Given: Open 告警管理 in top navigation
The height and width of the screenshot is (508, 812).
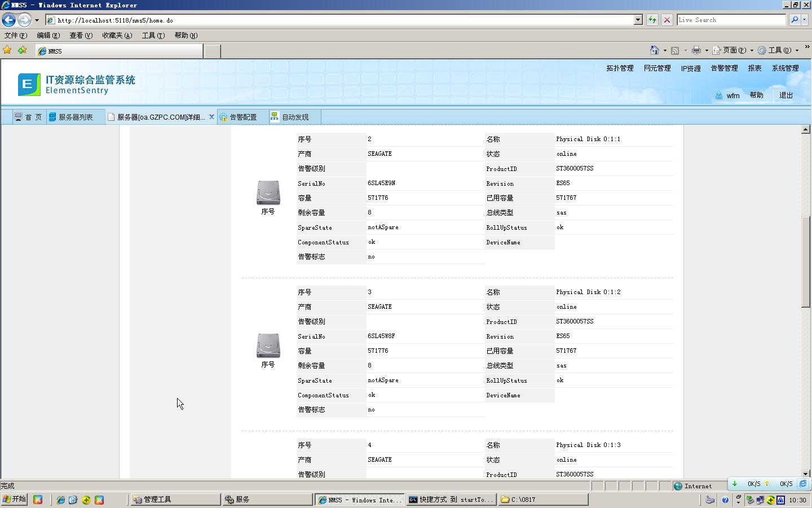Looking at the screenshot, I should point(724,68).
